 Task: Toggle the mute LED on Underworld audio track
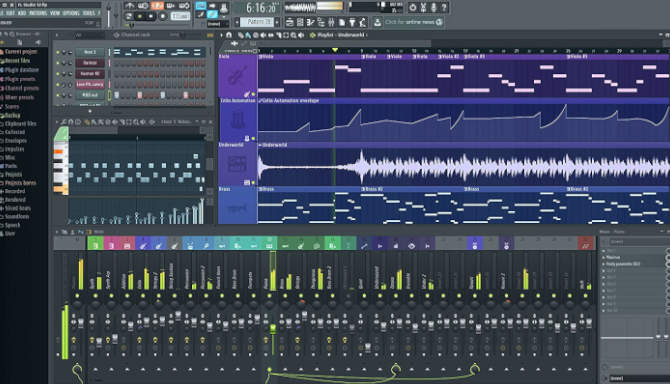pos(253,182)
